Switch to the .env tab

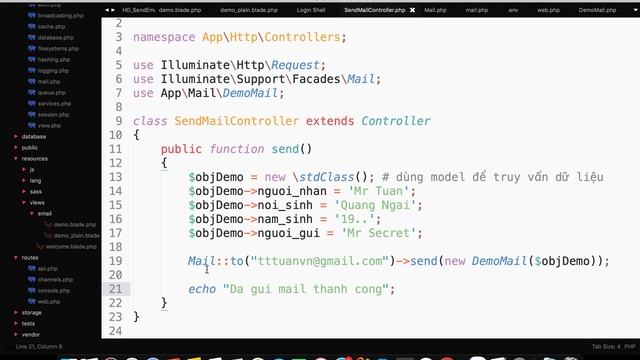pyautogui.click(x=513, y=10)
